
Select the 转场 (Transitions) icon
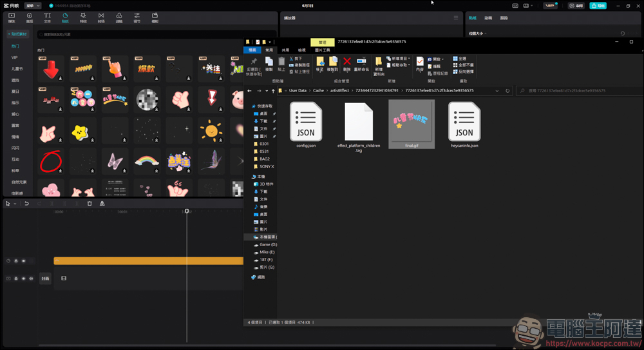point(101,17)
